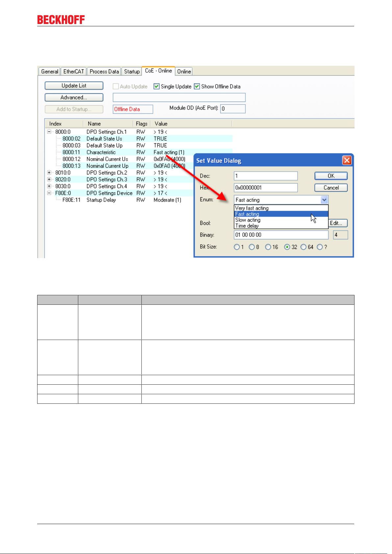Viewport: 392px width, 554px height.
Task: Click the '> 17 <' value cell
Action: [x=160, y=193]
